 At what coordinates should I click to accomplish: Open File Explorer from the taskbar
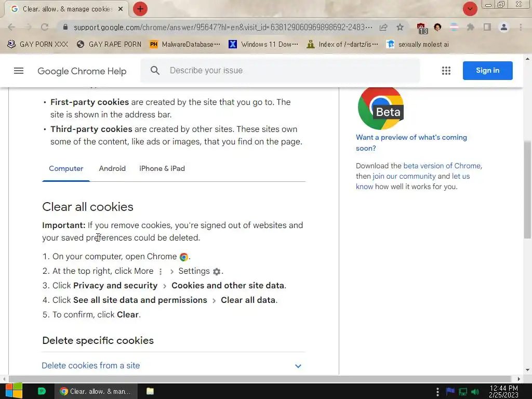pos(150,391)
